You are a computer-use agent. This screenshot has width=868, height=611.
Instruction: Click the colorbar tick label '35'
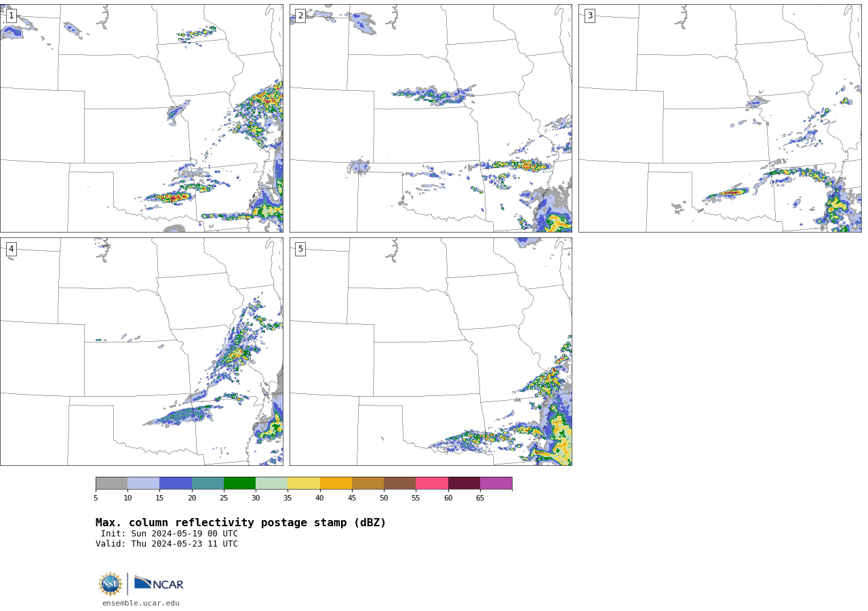tap(288, 498)
